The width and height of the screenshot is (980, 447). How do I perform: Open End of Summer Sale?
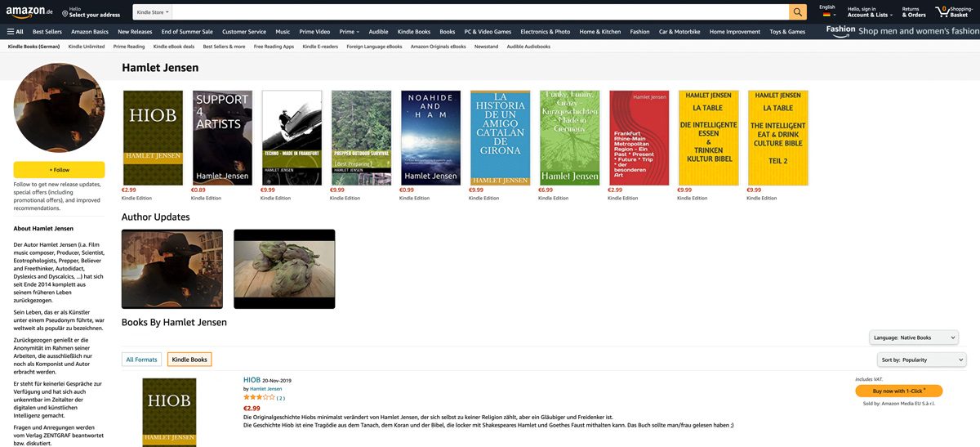click(187, 32)
